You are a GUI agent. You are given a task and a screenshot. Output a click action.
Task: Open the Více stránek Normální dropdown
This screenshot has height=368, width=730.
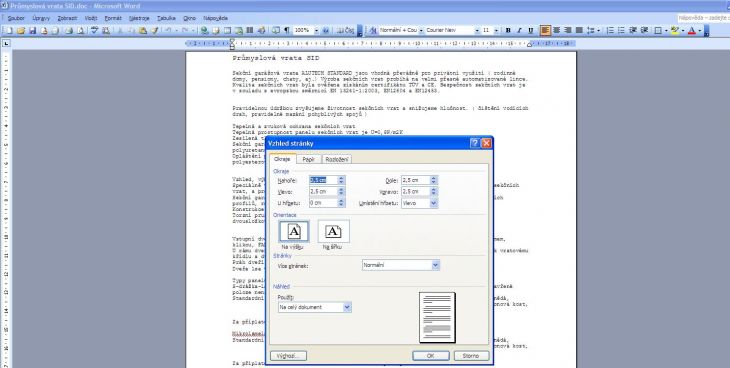(435, 265)
